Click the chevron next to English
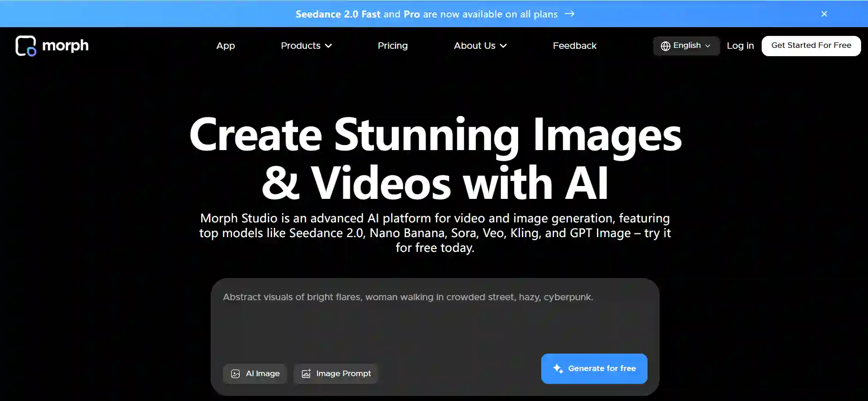The width and height of the screenshot is (868, 401). pos(708,46)
